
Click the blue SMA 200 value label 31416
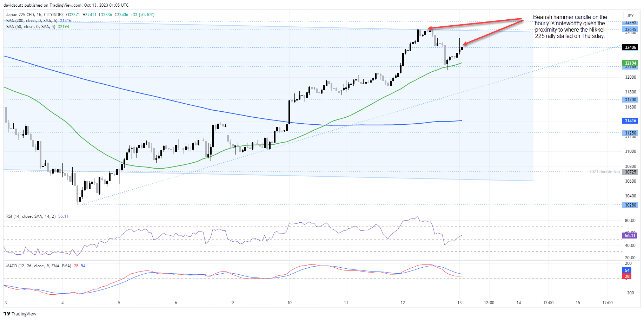630,121
